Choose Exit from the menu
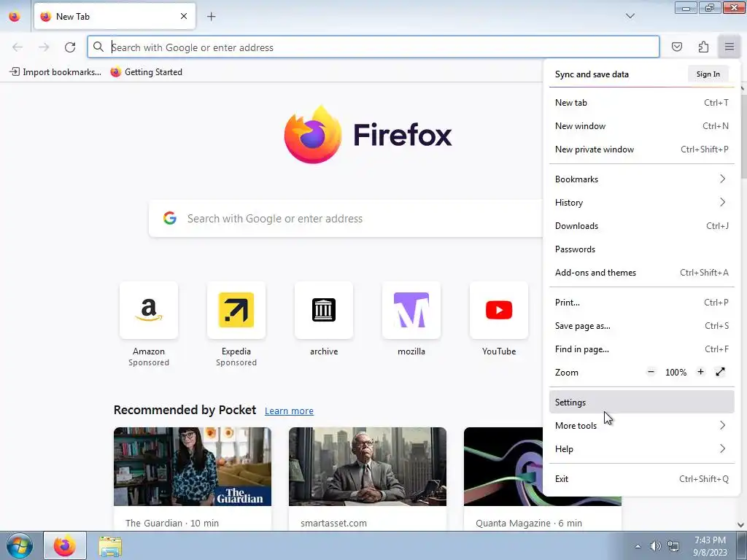 coord(642,478)
